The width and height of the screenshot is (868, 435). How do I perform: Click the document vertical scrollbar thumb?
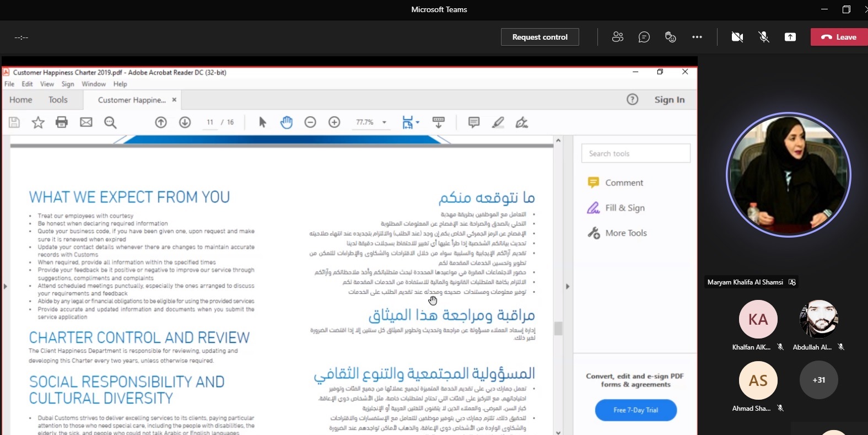[x=558, y=329]
